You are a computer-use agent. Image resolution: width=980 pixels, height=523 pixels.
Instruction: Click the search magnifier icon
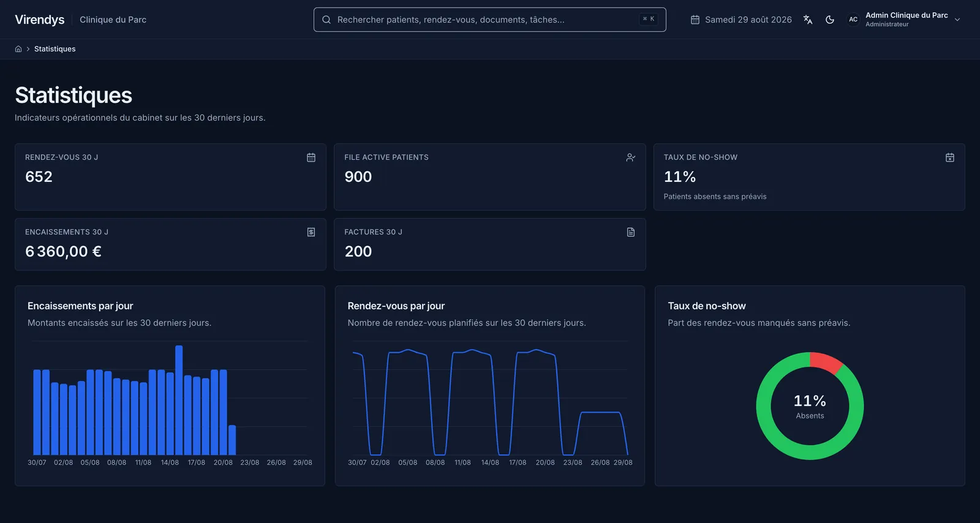tap(326, 20)
